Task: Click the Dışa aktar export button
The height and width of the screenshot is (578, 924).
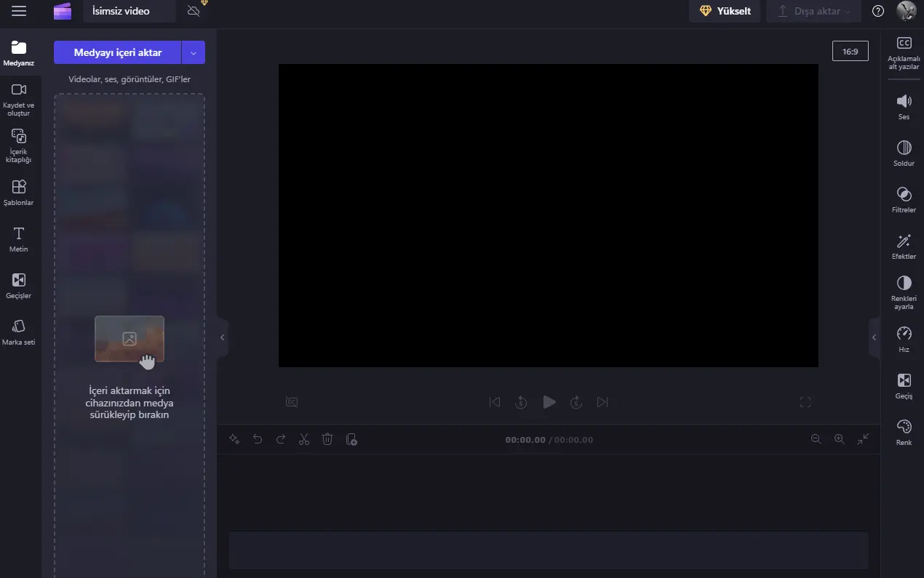Action: (x=813, y=11)
